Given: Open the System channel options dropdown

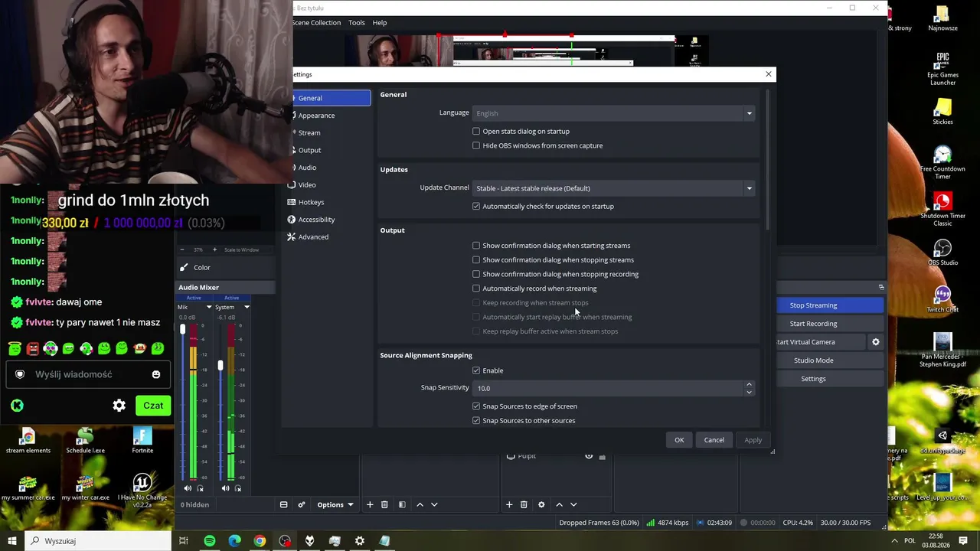Looking at the screenshot, I should coord(247,308).
